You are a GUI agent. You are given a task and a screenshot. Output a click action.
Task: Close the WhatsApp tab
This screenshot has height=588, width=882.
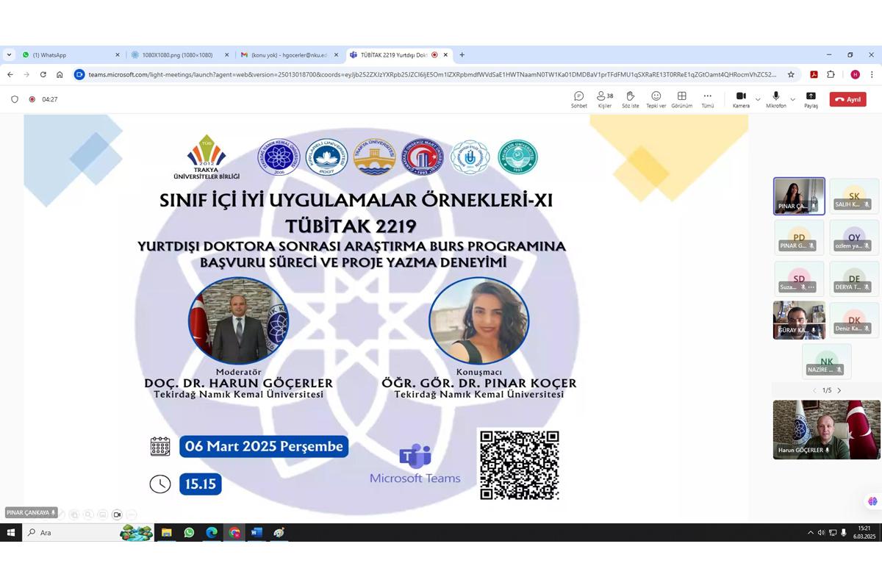pyautogui.click(x=117, y=55)
